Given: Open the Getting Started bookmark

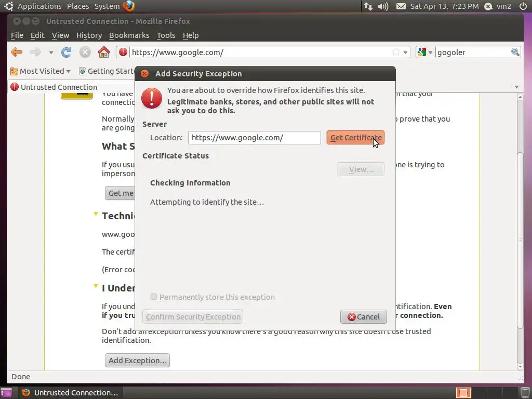Looking at the screenshot, I should coord(107,71).
